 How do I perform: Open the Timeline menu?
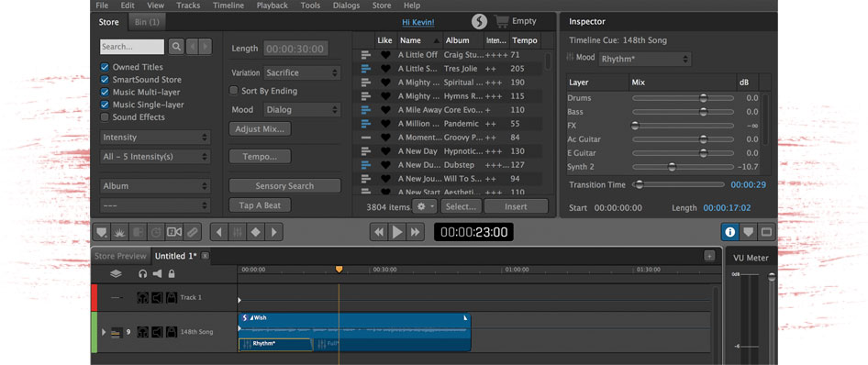pos(228,6)
